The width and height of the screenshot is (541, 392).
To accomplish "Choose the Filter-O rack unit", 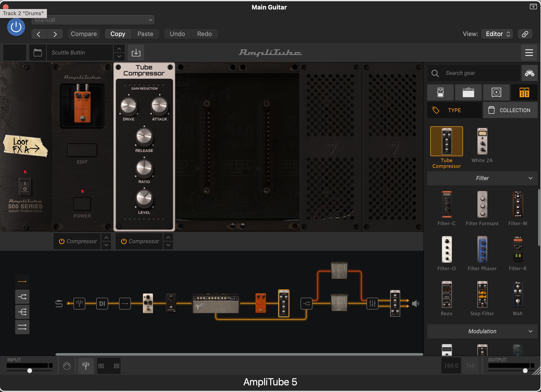I will [x=447, y=249].
